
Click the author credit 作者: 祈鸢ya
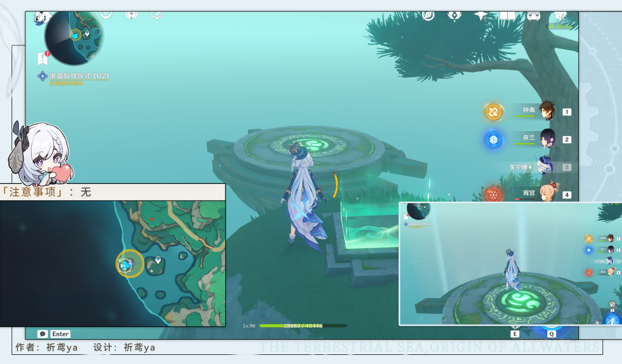(x=46, y=348)
